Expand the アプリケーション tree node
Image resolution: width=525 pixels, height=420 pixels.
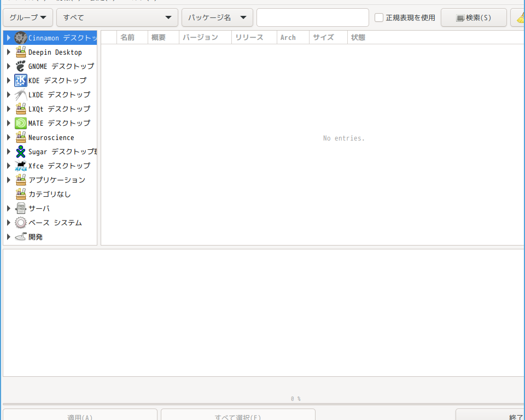point(9,180)
